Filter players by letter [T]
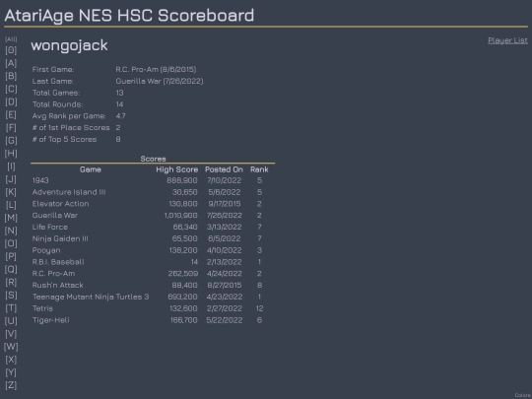Viewport: 532px width, 399px height. (11, 308)
